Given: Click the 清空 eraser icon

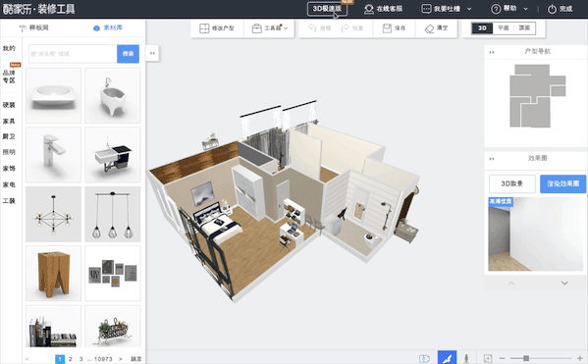Looking at the screenshot, I should coord(429,28).
